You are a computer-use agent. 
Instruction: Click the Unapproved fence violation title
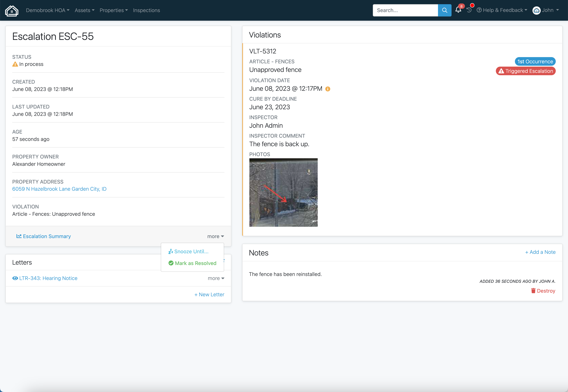(275, 70)
